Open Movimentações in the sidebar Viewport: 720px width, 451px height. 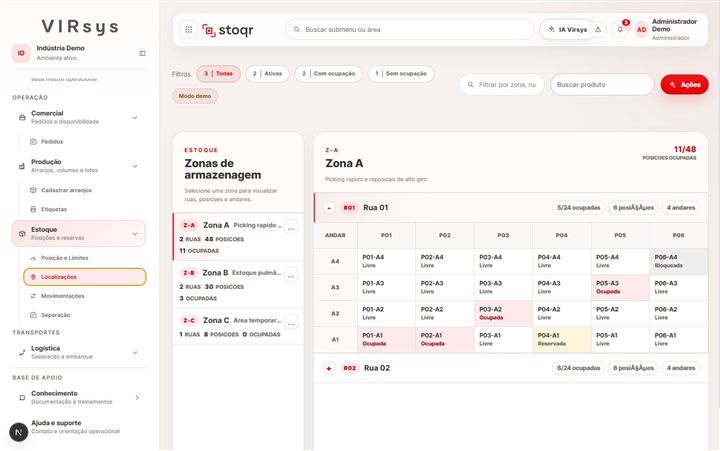click(62, 296)
